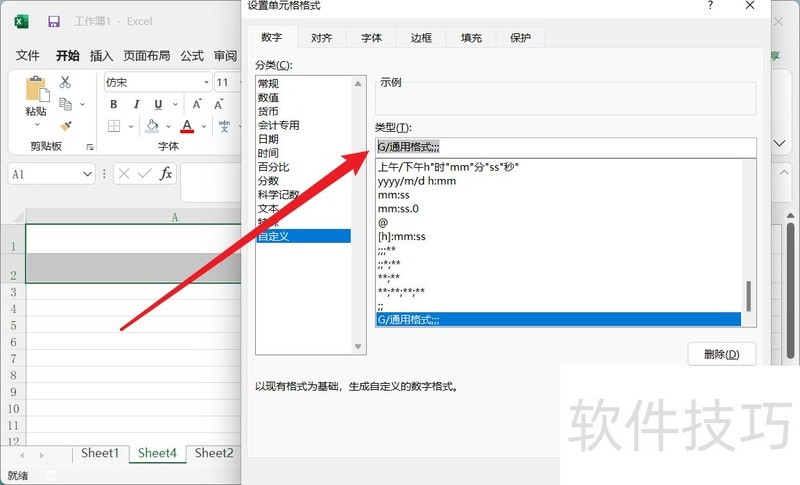This screenshot has width=800, height=485.
Task: Click the borders grid icon
Action: [114, 126]
